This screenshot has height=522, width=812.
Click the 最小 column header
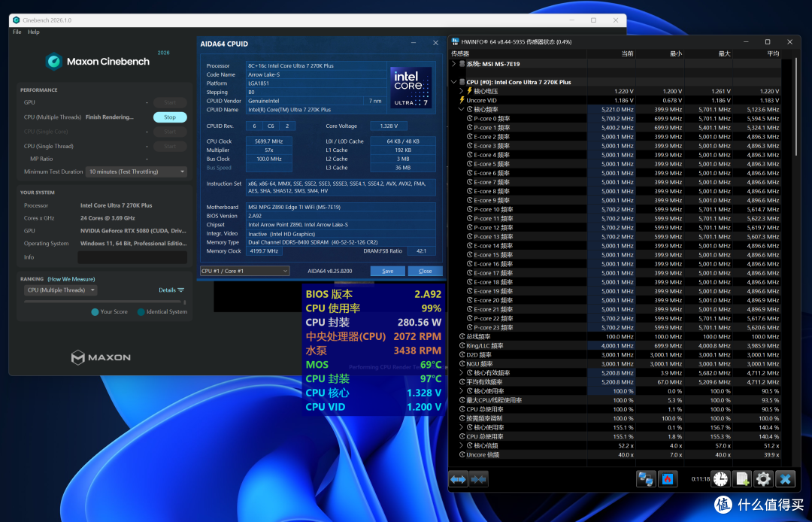pos(660,53)
